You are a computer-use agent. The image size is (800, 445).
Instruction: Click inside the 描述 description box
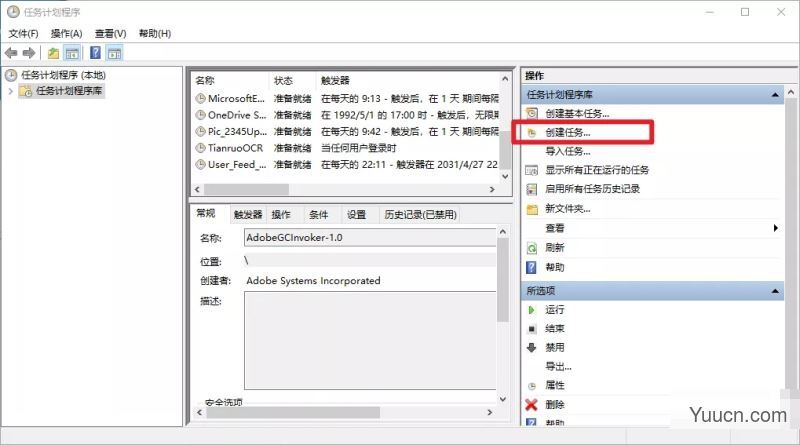(x=370, y=340)
